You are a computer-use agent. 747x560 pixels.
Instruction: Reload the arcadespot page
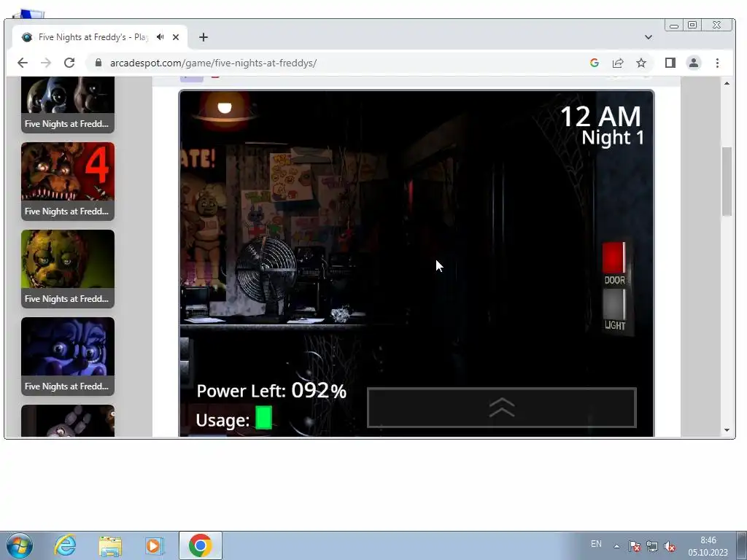69,63
